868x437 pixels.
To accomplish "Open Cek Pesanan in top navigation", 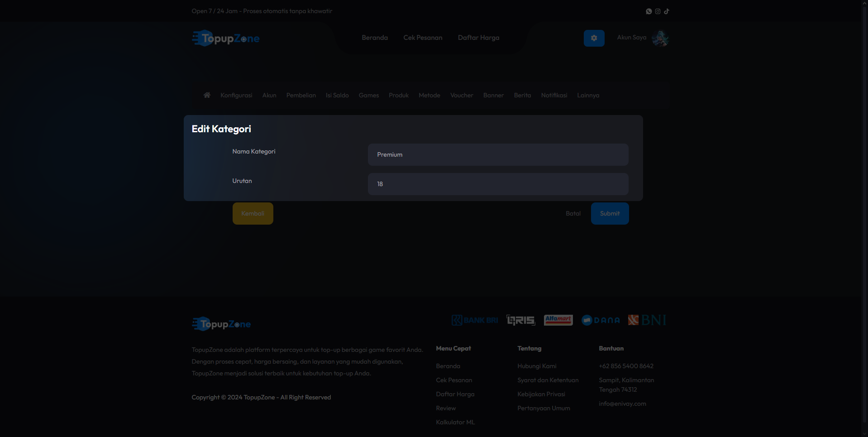I will tap(423, 38).
